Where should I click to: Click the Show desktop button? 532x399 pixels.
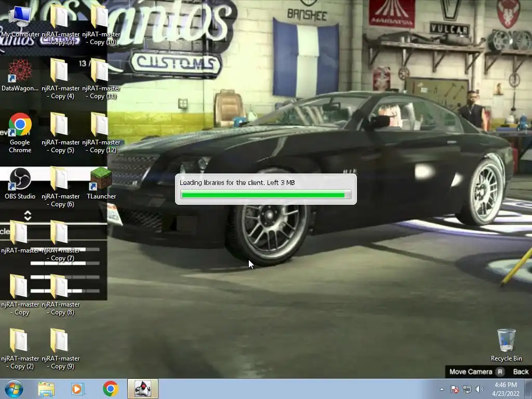528,389
